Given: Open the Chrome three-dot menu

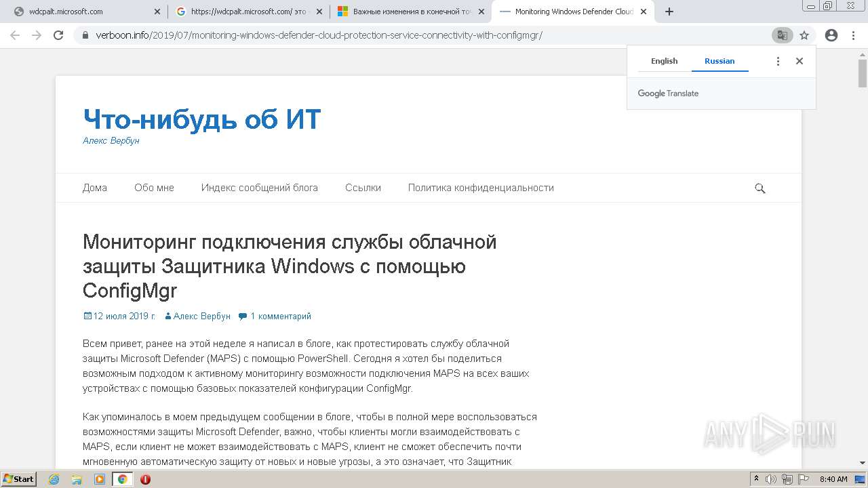Looking at the screenshot, I should (x=853, y=35).
